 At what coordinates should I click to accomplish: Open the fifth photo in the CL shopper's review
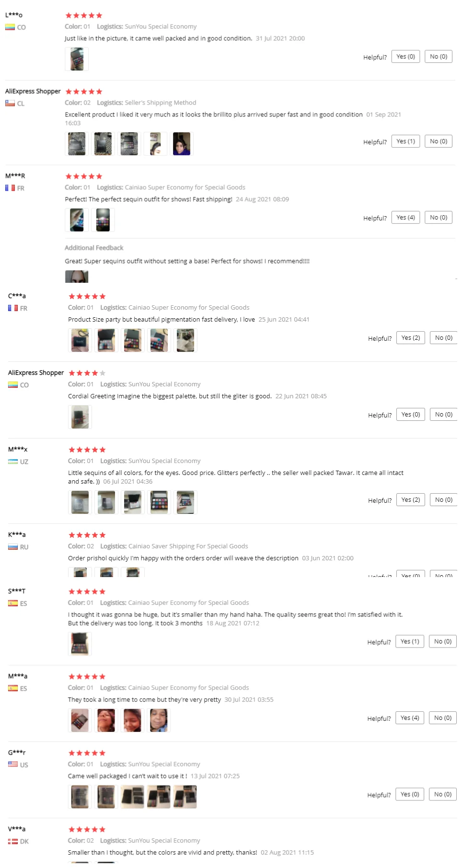tap(181, 144)
